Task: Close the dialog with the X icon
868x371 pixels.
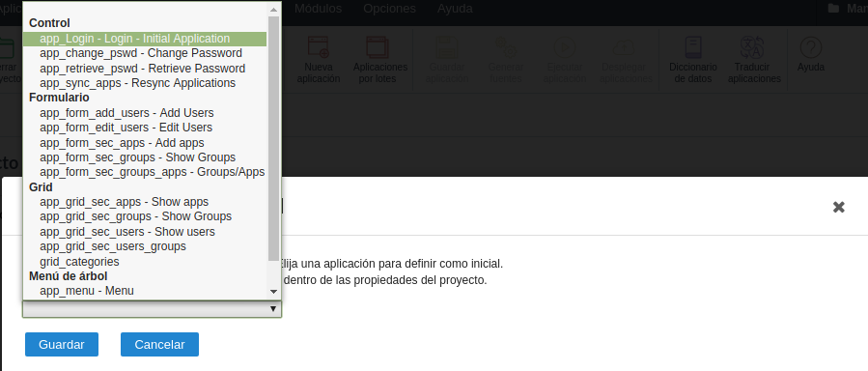Action: point(839,207)
